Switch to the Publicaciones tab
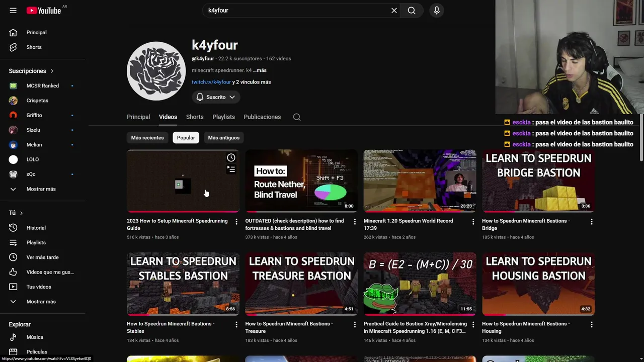 (262, 117)
